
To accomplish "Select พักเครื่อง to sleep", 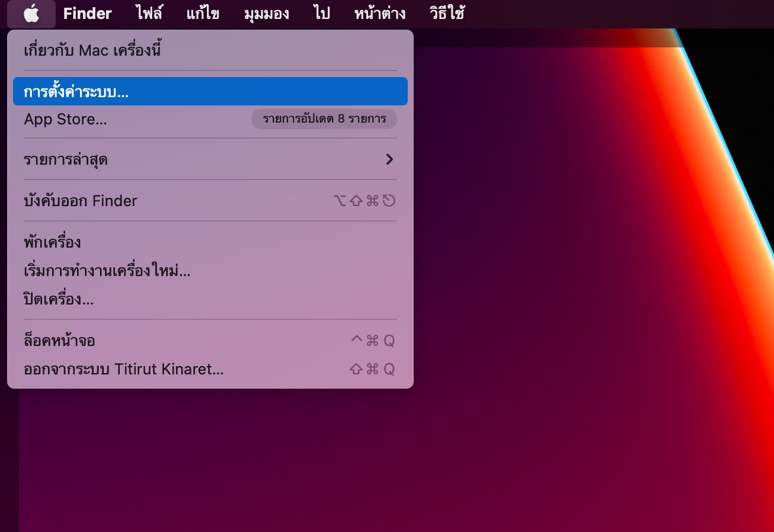I will (52, 242).
